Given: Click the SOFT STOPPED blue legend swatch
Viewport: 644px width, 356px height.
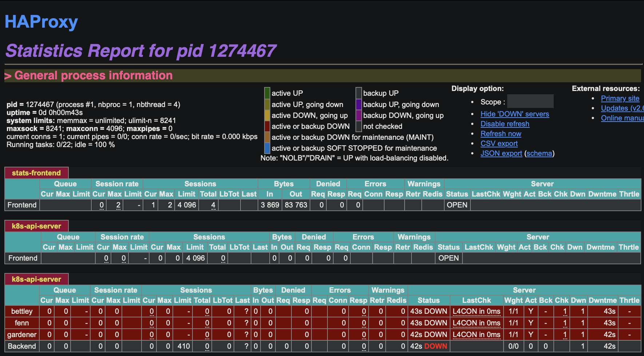Looking at the screenshot, I should [x=267, y=148].
